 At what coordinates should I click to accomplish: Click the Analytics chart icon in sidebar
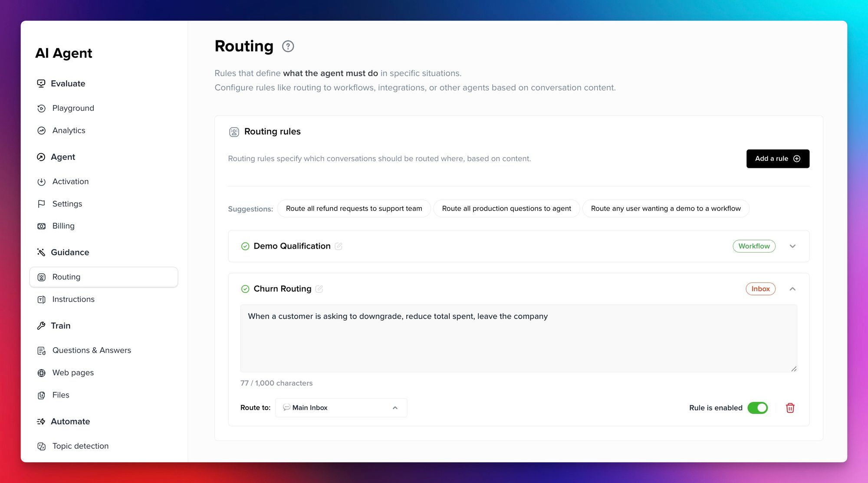point(42,131)
